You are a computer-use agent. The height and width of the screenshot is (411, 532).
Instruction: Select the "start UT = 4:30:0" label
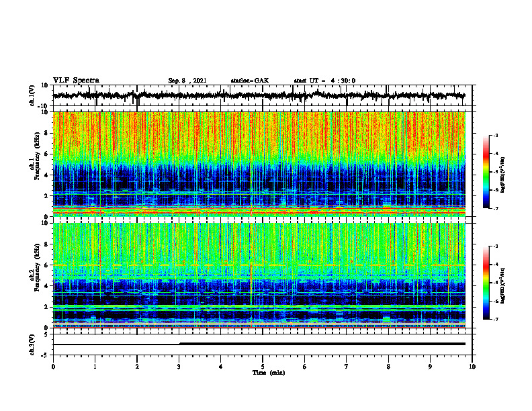click(324, 81)
